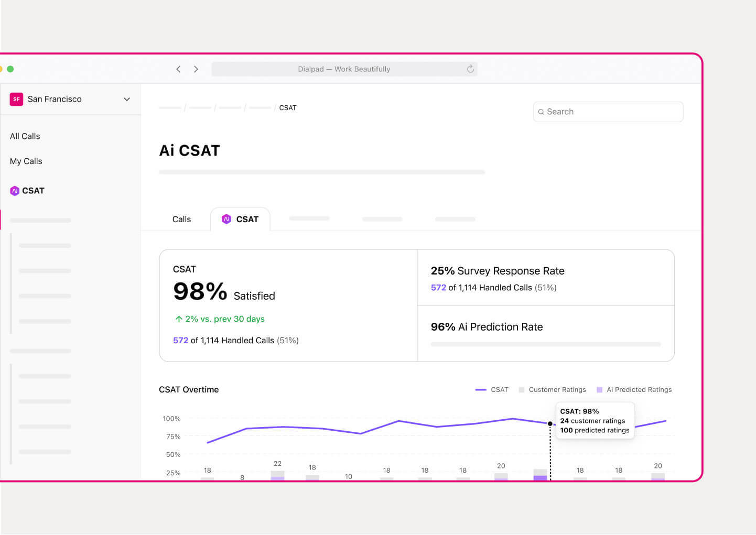Click the Dialpad — Work Beautifully address bar

[344, 69]
